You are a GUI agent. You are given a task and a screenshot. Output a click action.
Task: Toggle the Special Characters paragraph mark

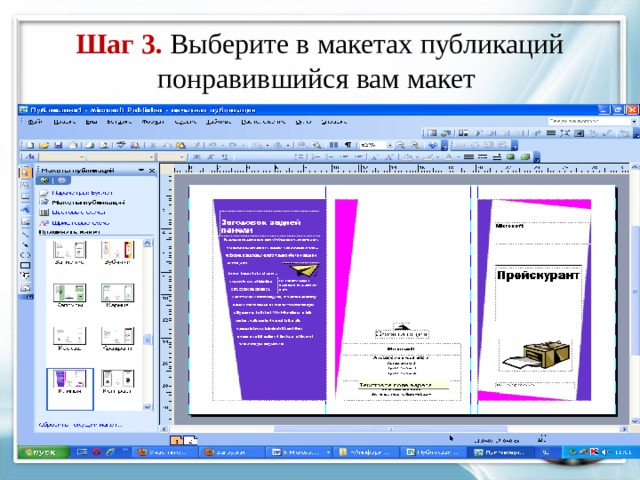point(347,145)
